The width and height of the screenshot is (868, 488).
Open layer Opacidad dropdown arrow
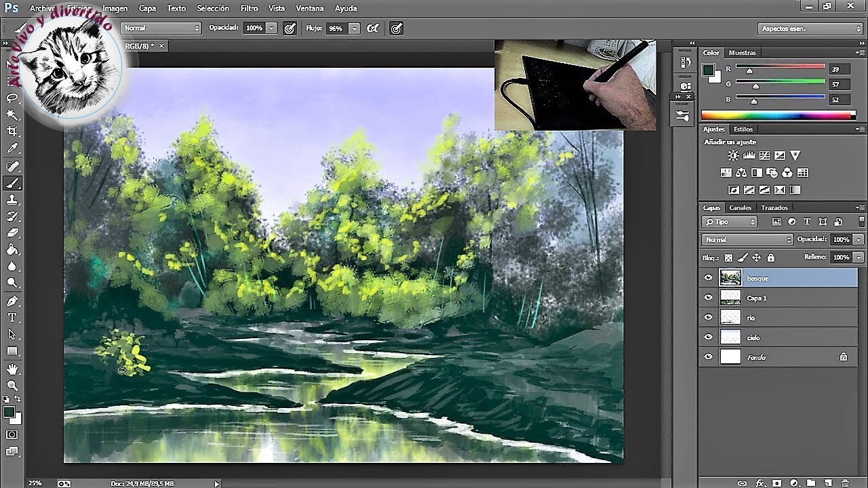pyautogui.click(x=859, y=239)
